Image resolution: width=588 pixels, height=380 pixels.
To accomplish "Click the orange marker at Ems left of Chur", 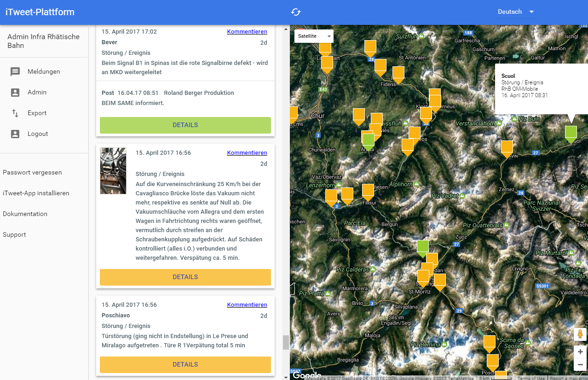I will coord(293,115).
